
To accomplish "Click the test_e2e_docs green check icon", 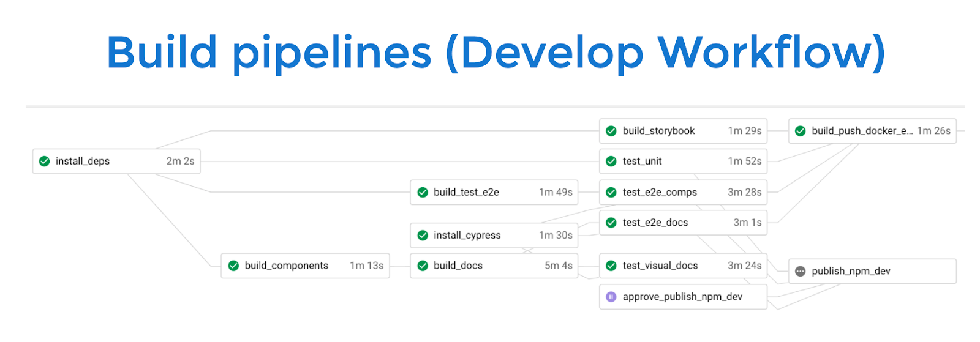I will (x=611, y=223).
